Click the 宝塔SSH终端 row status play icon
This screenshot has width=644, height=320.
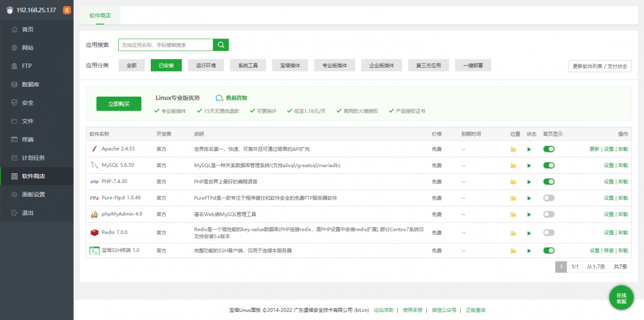530,251
